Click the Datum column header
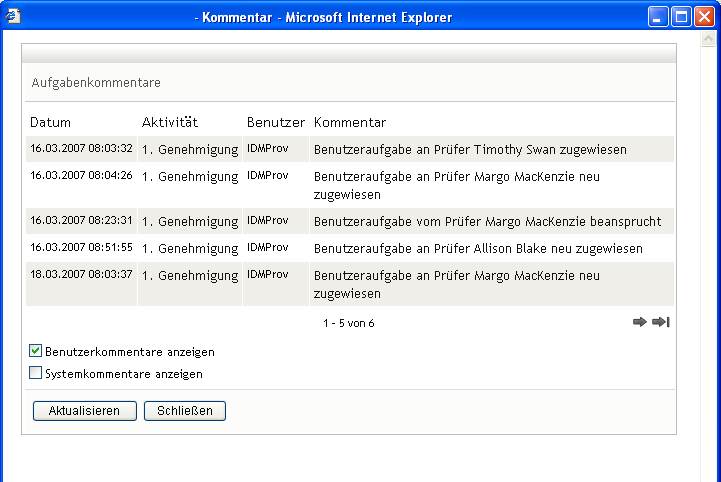The width and height of the screenshot is (721, 482). (x=51, y=122)
